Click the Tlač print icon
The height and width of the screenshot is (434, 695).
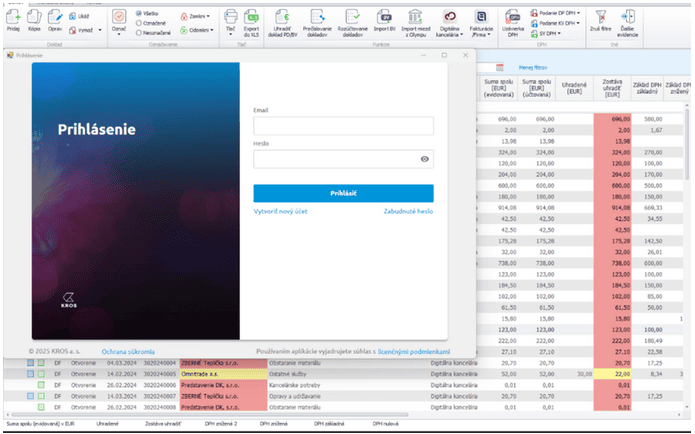(x=231, y=18)
